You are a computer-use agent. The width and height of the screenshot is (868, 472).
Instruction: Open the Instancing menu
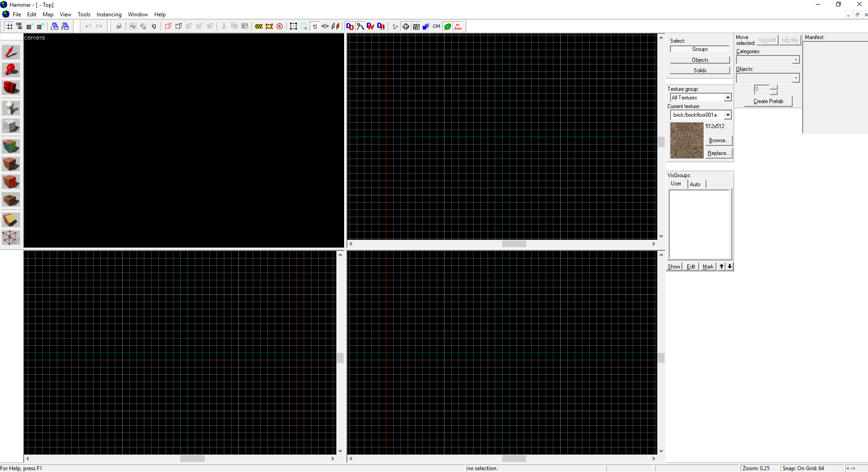pyautogui.click(x=109, y=15)
